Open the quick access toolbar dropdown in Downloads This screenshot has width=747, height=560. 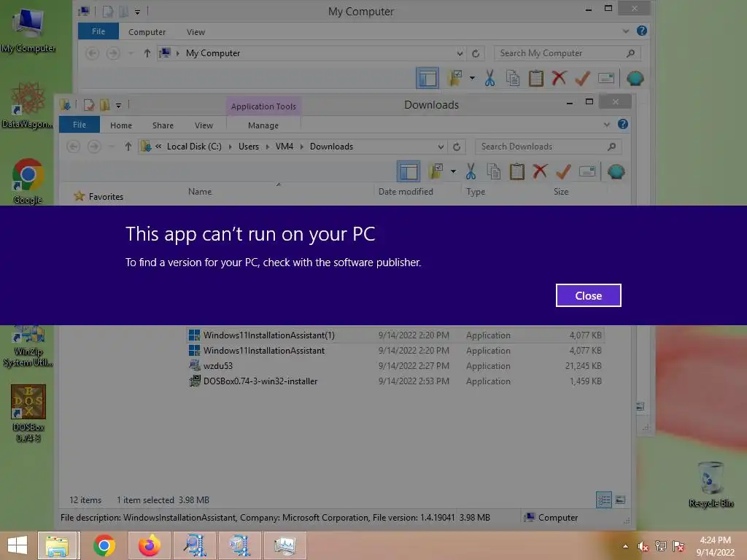(x=119, y=105)
